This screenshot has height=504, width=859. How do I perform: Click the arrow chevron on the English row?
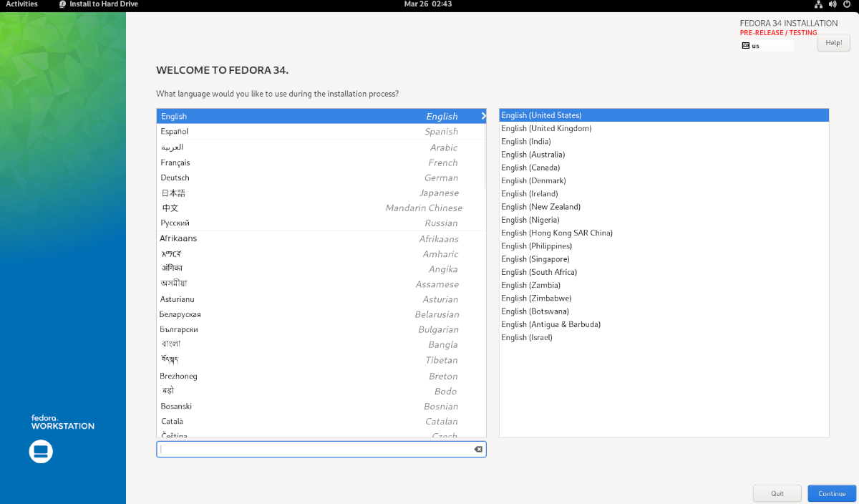(x=483, y=116)
